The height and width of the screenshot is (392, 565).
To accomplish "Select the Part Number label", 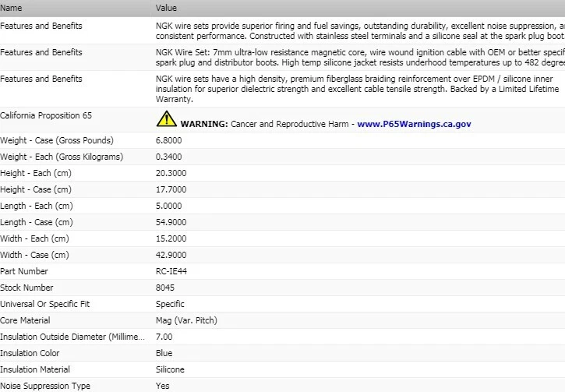I will tap(24, 271).
